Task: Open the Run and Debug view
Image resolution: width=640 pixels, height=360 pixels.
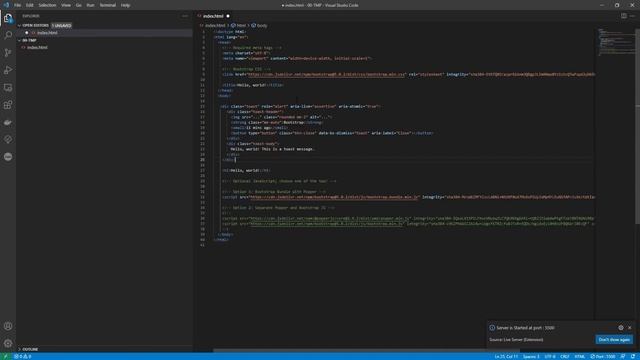Action: [8, 70]
